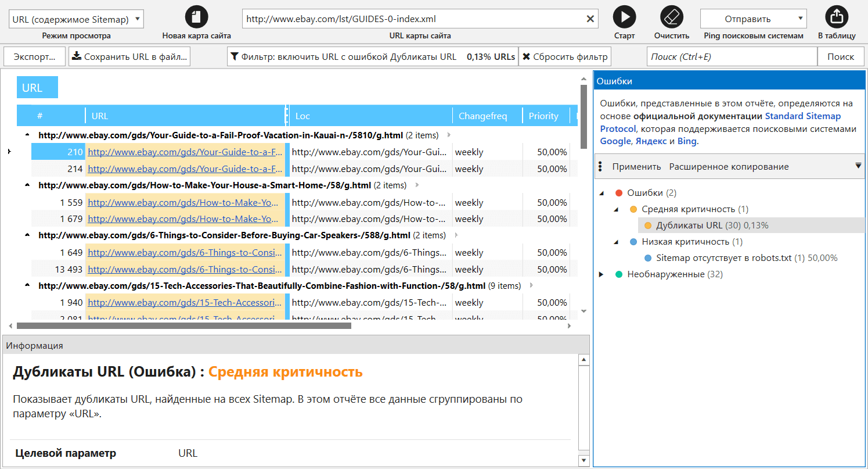The width and height of the screenshot is (868, 469).
Task: Click Save URL to file button
Action: [129, 57]
